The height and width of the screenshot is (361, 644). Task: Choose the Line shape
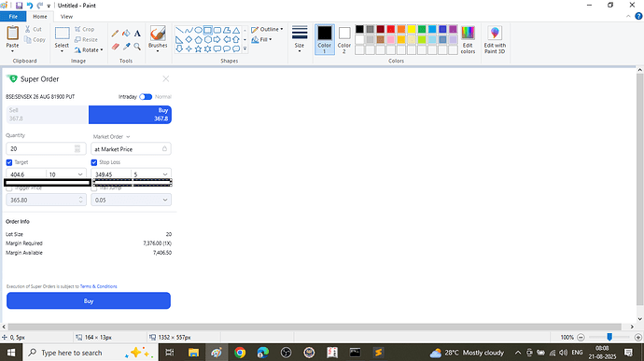179,30
